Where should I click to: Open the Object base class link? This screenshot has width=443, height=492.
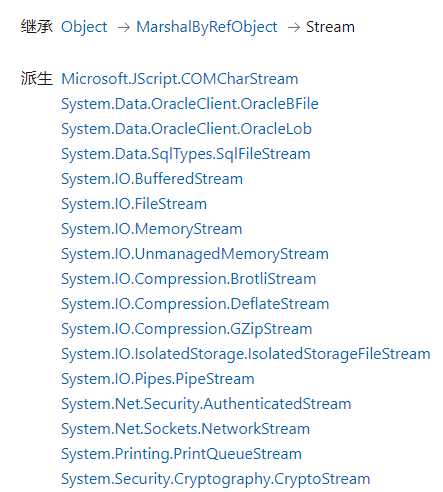tap(84, 27)
